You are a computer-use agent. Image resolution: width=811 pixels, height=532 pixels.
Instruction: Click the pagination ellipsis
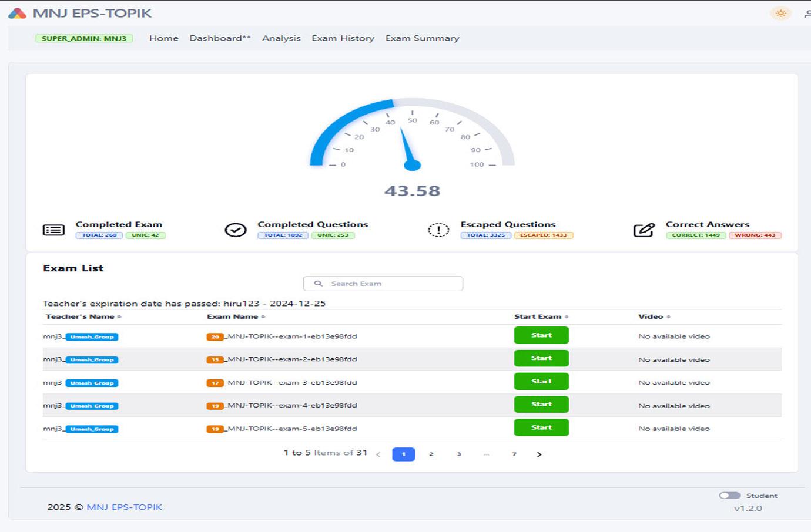[x=487, y=454]
